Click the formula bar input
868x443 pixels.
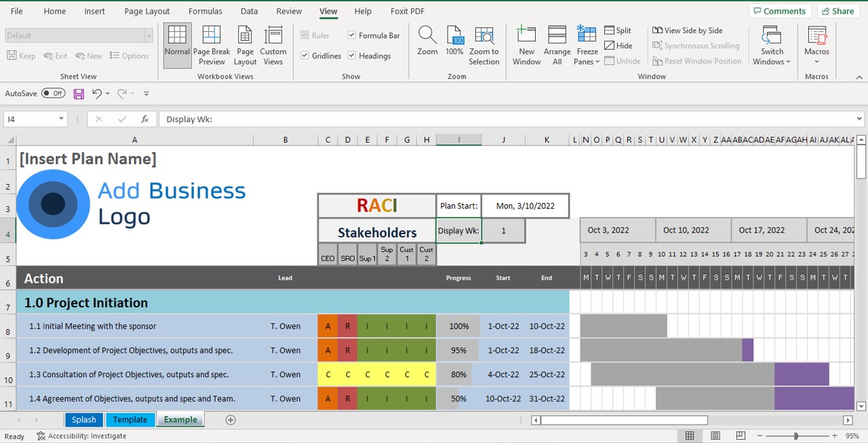tap(506, 119)
